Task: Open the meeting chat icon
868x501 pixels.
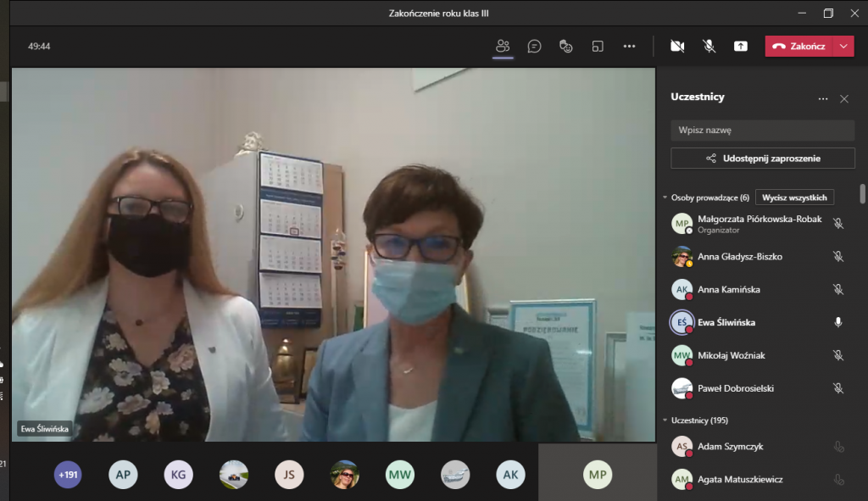Action: (x=534, y=46)
